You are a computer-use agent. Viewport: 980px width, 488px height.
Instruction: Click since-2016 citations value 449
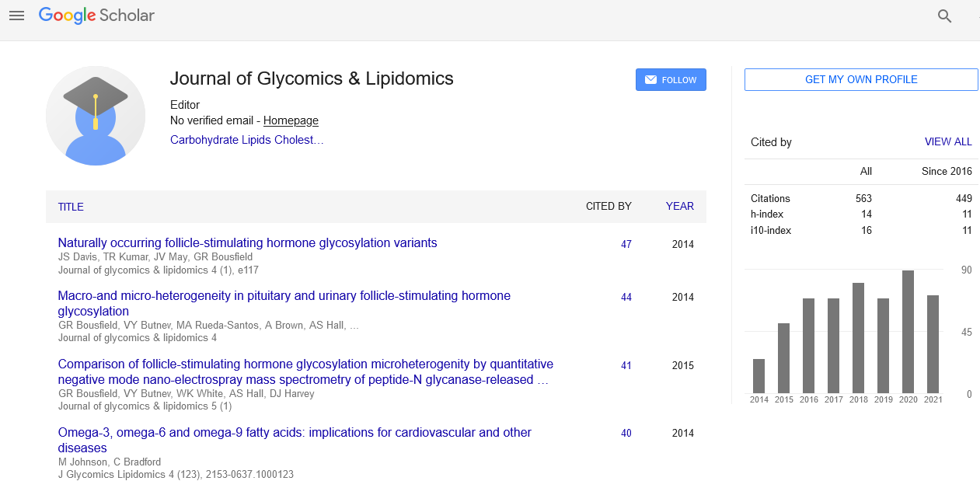pos(964,198)
